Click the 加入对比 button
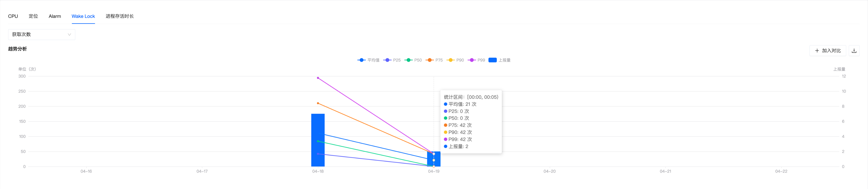 point(827,51)
